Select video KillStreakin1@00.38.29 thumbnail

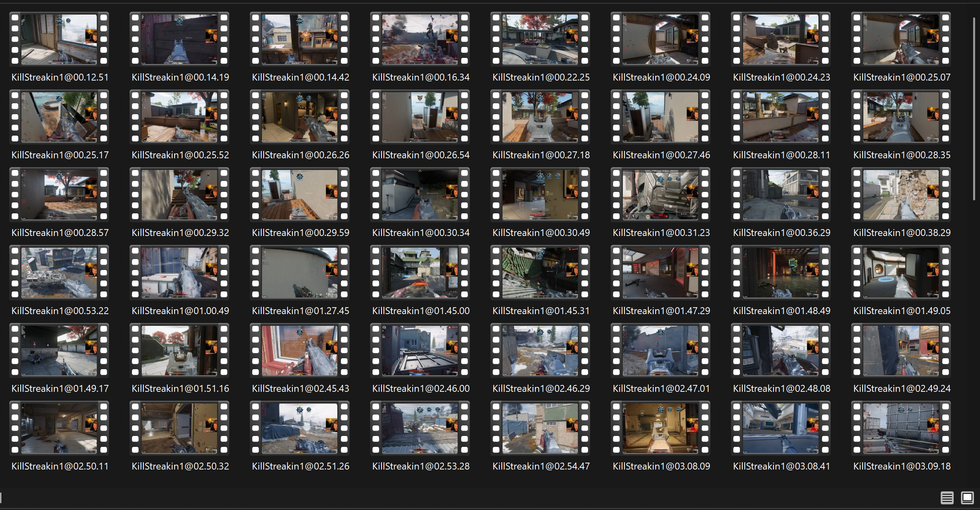pos(901,195)
